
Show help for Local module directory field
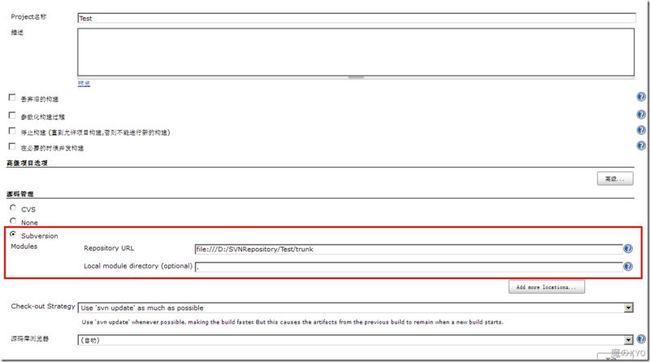point(628,266)
